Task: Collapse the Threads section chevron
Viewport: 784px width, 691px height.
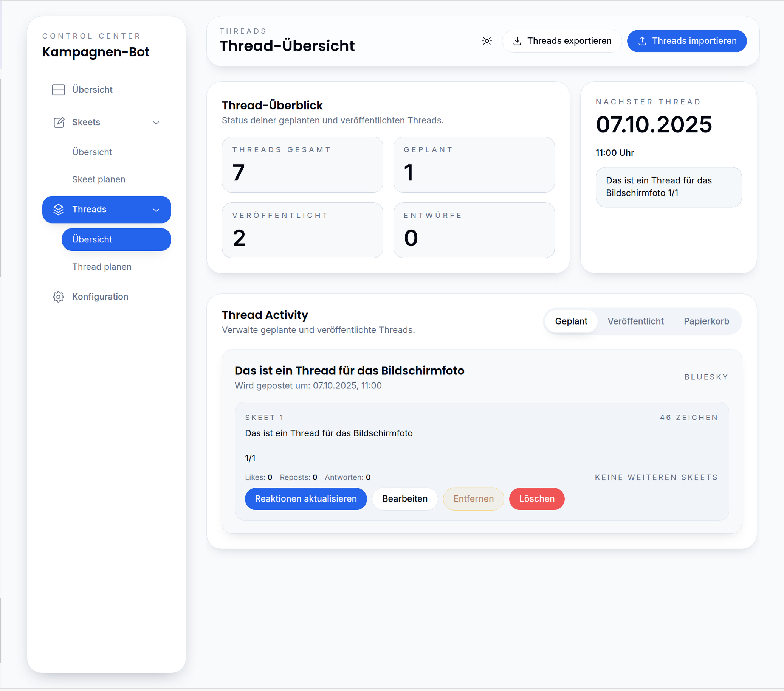Action: pos(156,210)
